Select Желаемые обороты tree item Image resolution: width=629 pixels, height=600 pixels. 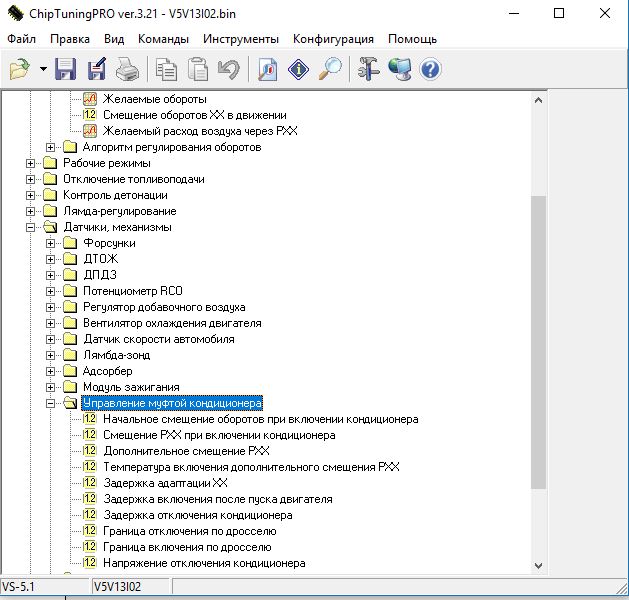pyautogui.click(x=154, y=99)
